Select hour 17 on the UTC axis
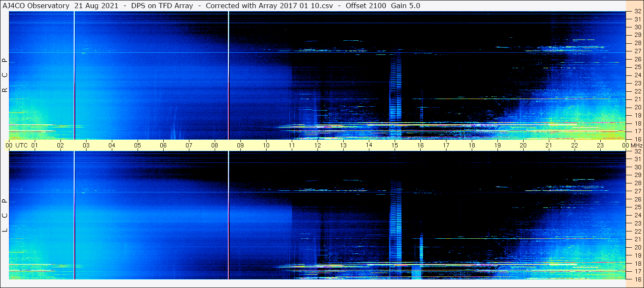This screenshot has height=288, width=644. pyautogui.click(x=446, y=145)
